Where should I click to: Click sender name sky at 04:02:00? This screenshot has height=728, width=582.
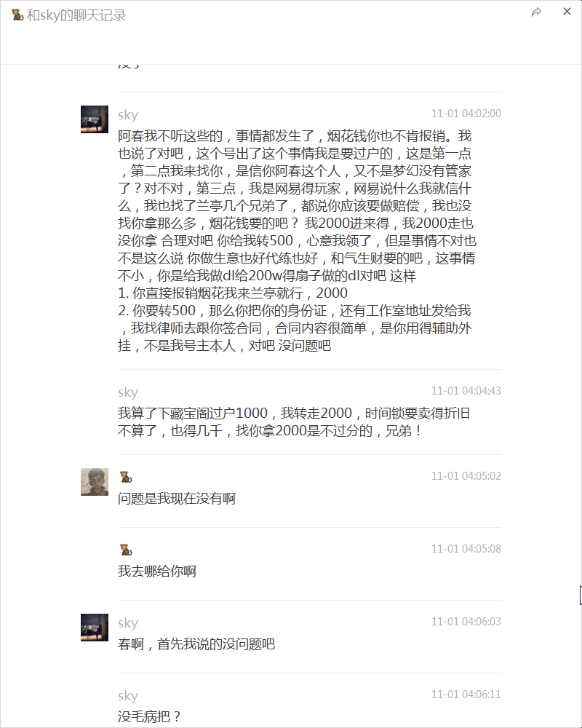point(128,115)
